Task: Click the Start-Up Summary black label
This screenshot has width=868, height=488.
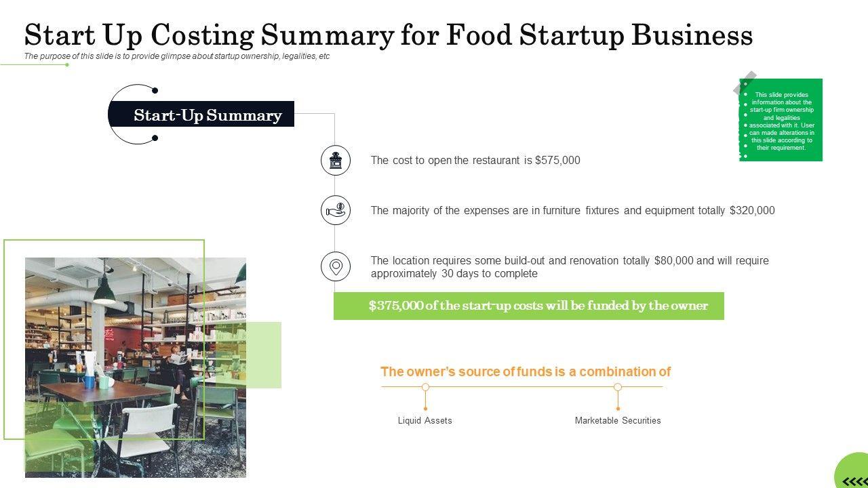Action: 207,115
